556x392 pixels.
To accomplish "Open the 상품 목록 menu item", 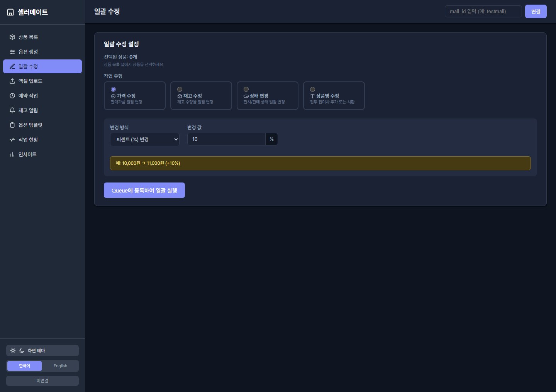I will point(42,37).
